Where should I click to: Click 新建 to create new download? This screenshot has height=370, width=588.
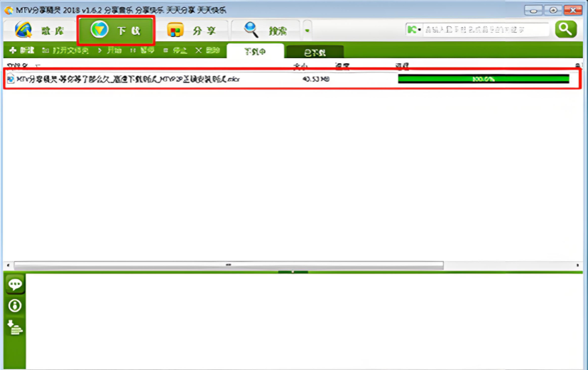[x=22, y=51]
